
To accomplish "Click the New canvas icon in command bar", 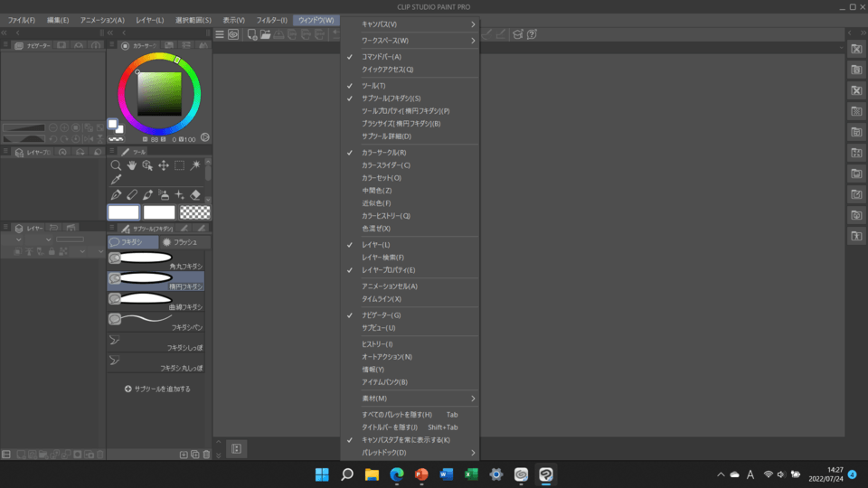I will point(252,34).
